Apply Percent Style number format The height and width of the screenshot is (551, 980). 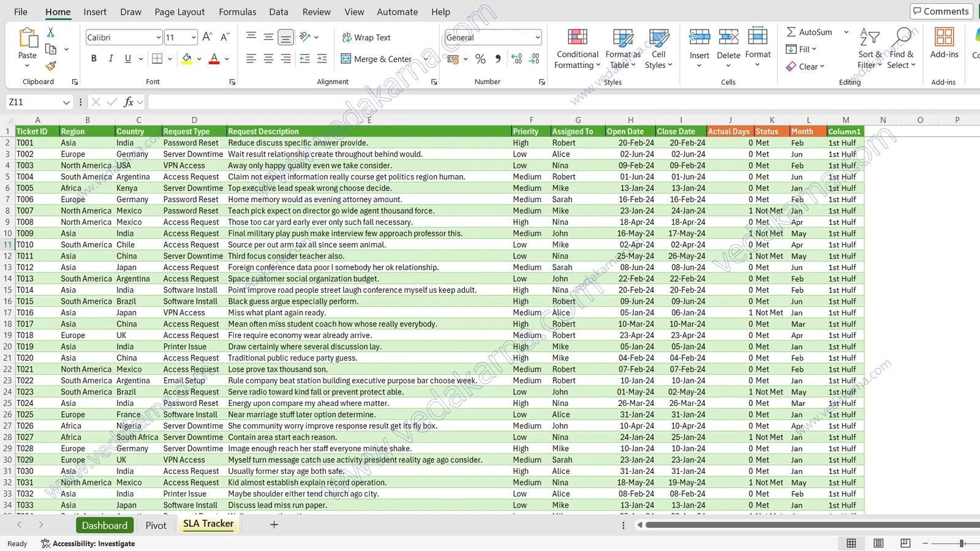click(480, 59)
